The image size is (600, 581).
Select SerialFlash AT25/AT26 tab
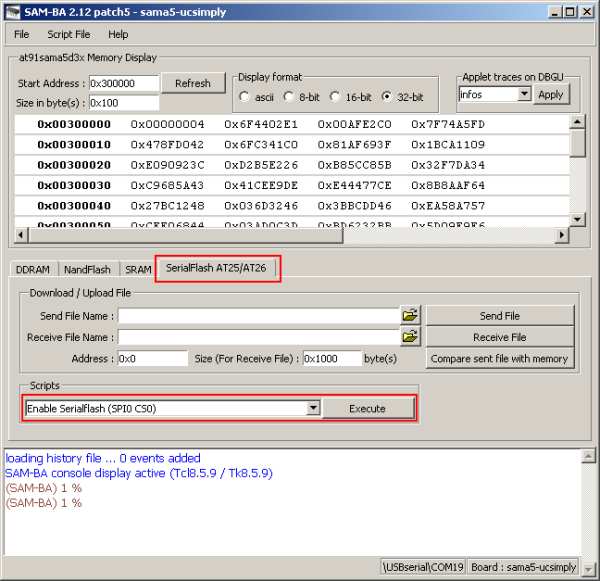[x=216, y=268]
